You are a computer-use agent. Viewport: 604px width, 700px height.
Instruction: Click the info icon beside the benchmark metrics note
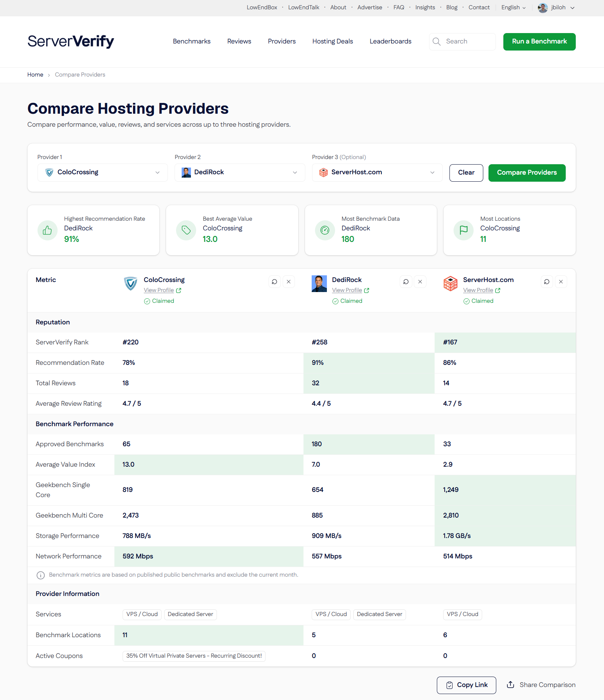pos(40,575)
